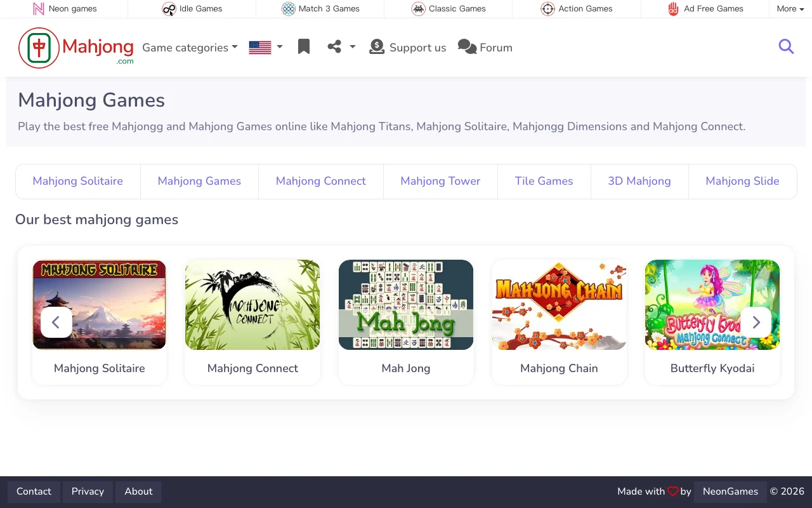Open the Mahjong Solitaire game thumbnail
812x508 pixels.
[99, 305]
